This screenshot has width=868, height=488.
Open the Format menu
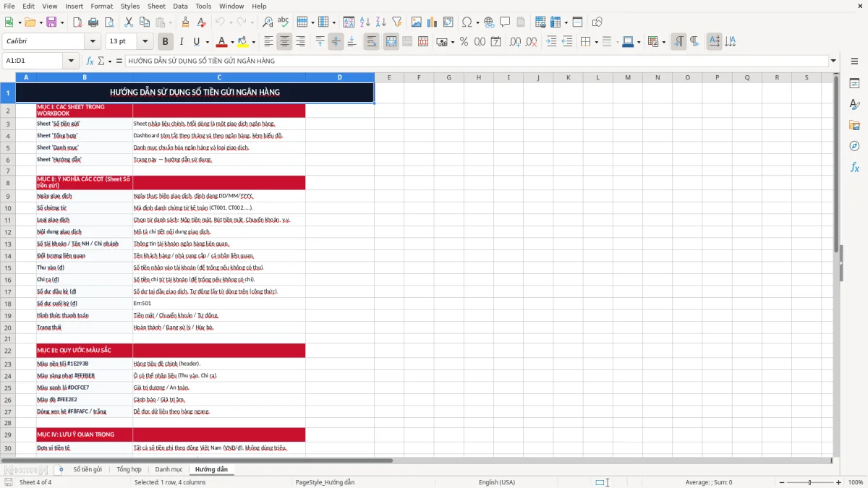(101, 6)
